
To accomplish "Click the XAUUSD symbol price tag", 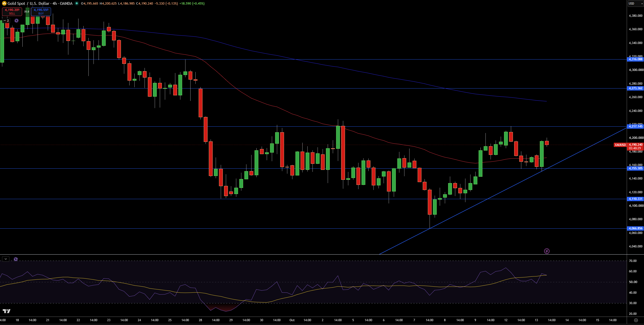I will (620, 145).
